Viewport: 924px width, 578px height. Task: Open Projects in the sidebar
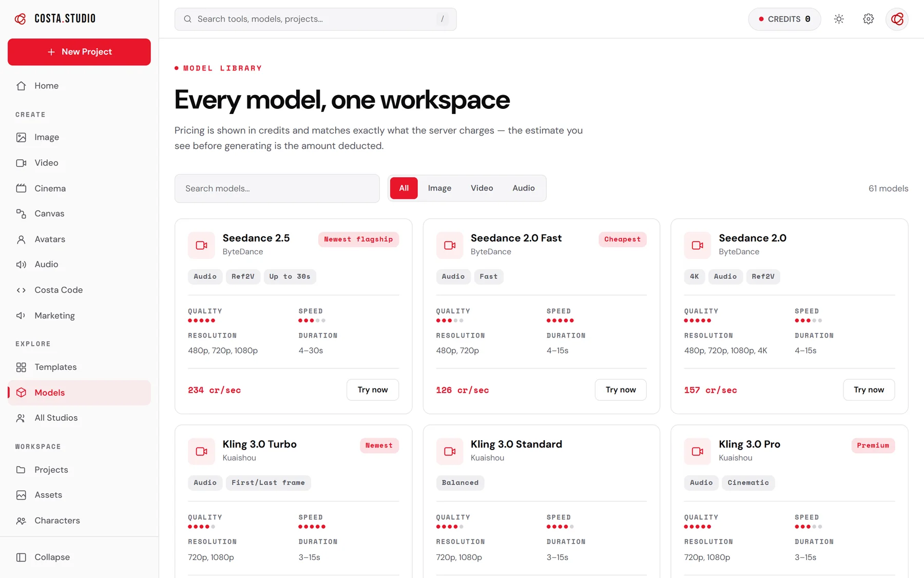point(79,470)
